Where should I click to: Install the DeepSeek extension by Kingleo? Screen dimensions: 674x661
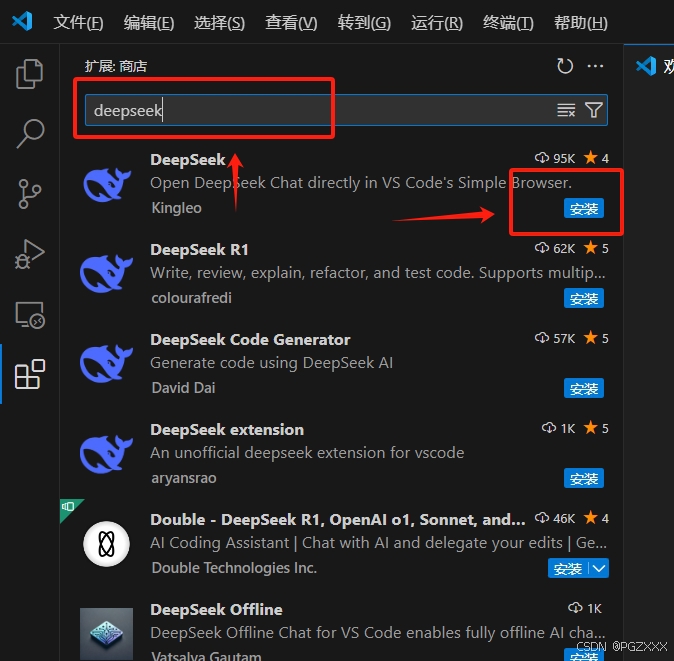[584, 208]
